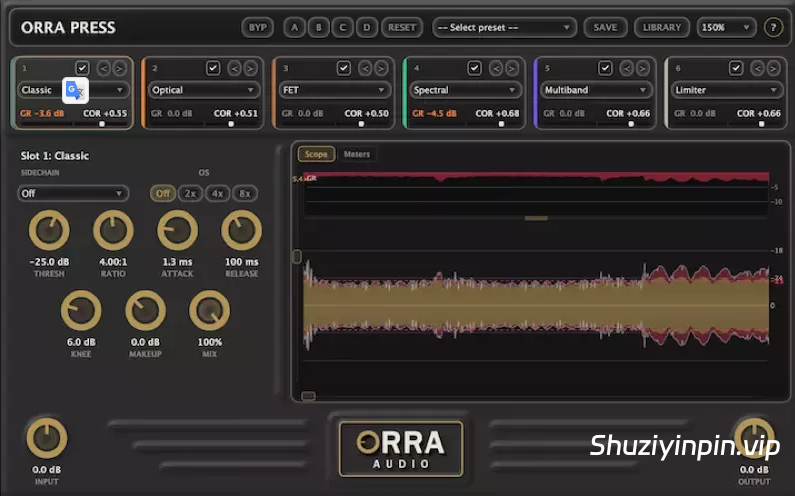Open the Spectral compressor type dropdown

465,90
